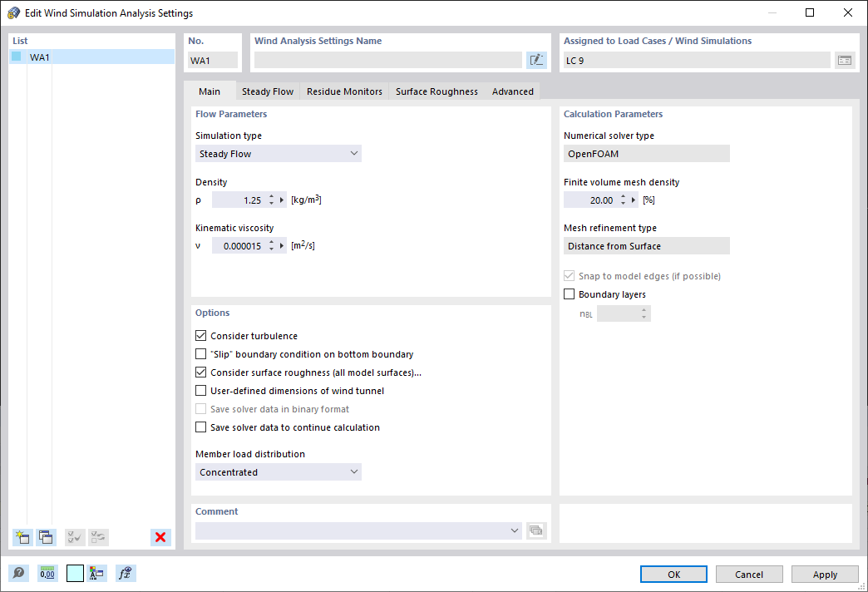Delete the WA1 entry with red X
The image size is (868, 592).
pos(160,537)
